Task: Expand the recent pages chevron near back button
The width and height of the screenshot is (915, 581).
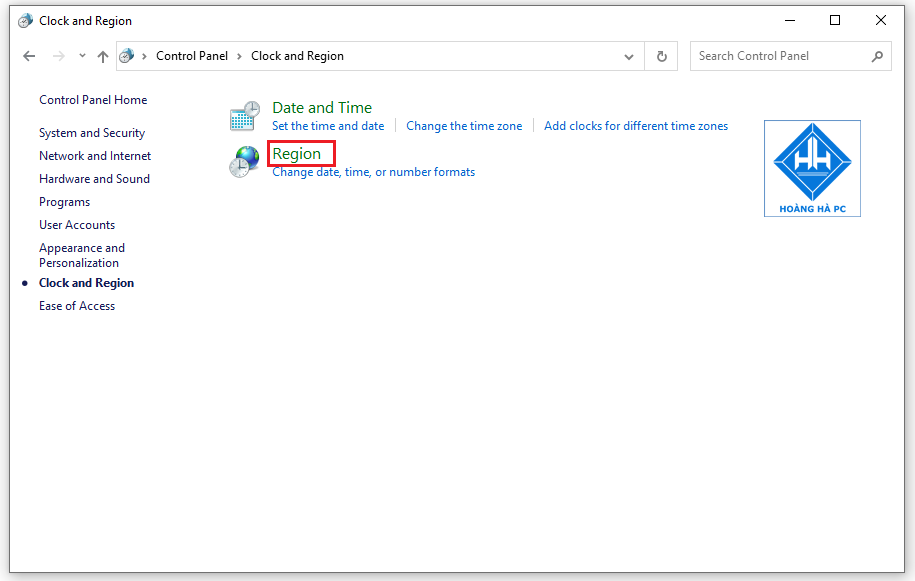Action: point(81,56)
